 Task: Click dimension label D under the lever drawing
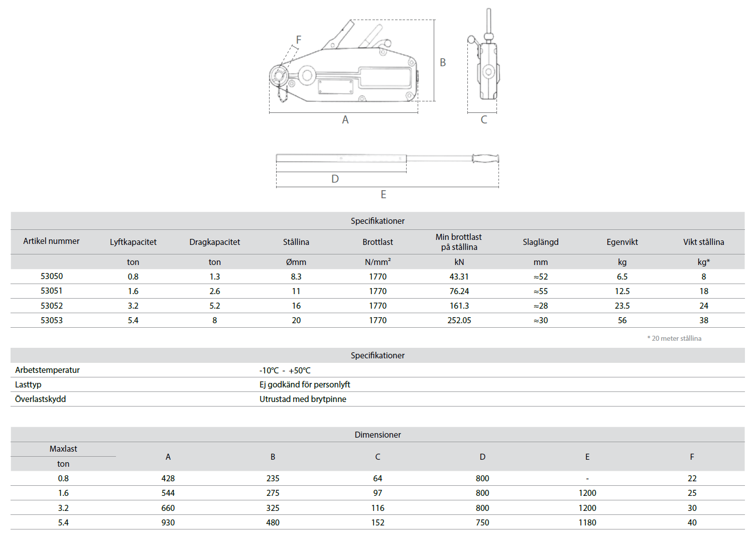pos(335,179)
